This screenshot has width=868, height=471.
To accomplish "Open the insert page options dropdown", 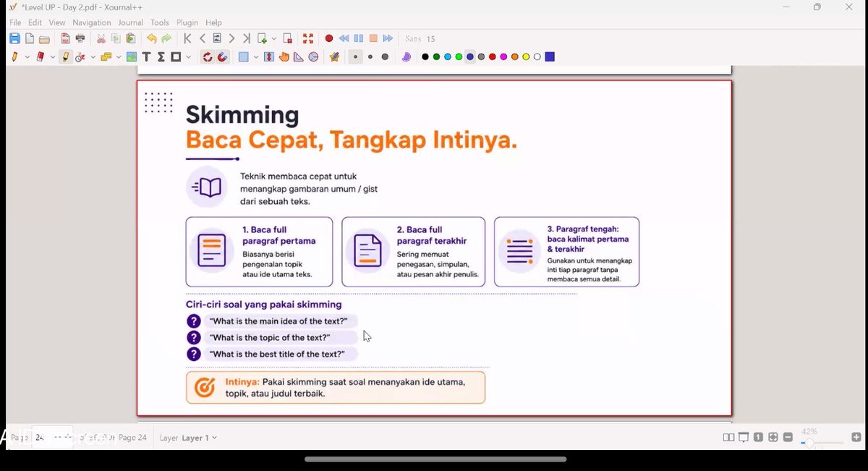I will [x=274, y=38].
